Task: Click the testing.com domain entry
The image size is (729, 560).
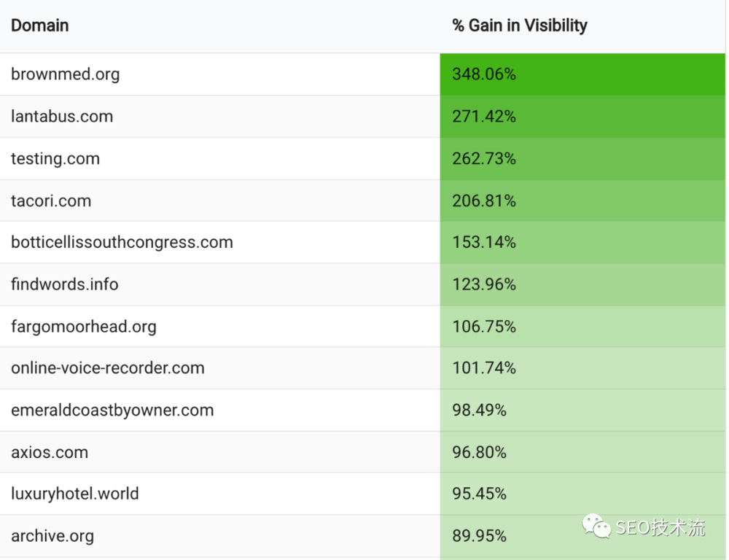Action: [55, 159]
